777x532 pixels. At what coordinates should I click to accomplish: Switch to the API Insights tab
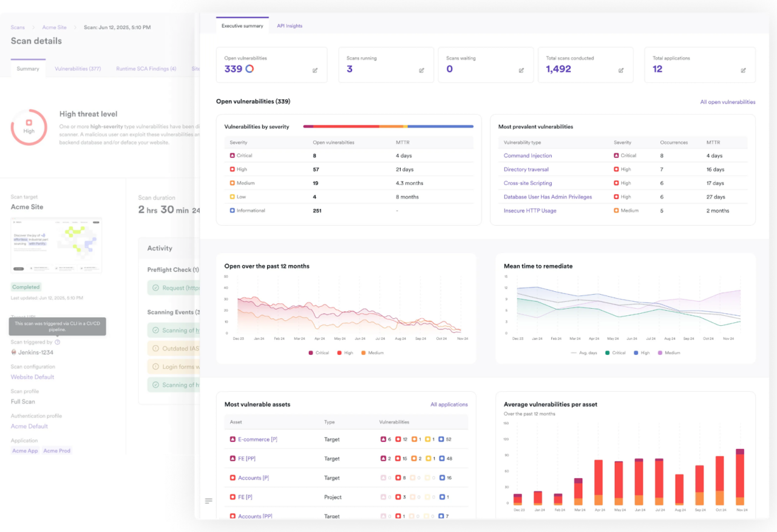click(x=290, y=26)
